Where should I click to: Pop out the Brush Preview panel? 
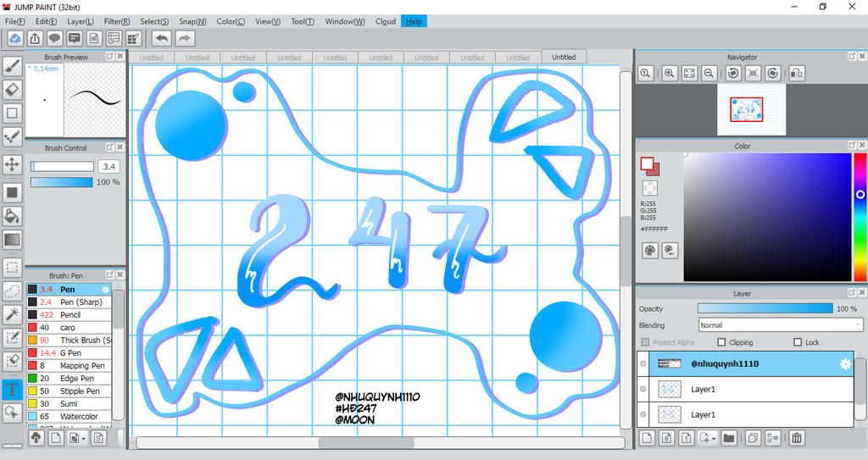[x=109, y=57]
